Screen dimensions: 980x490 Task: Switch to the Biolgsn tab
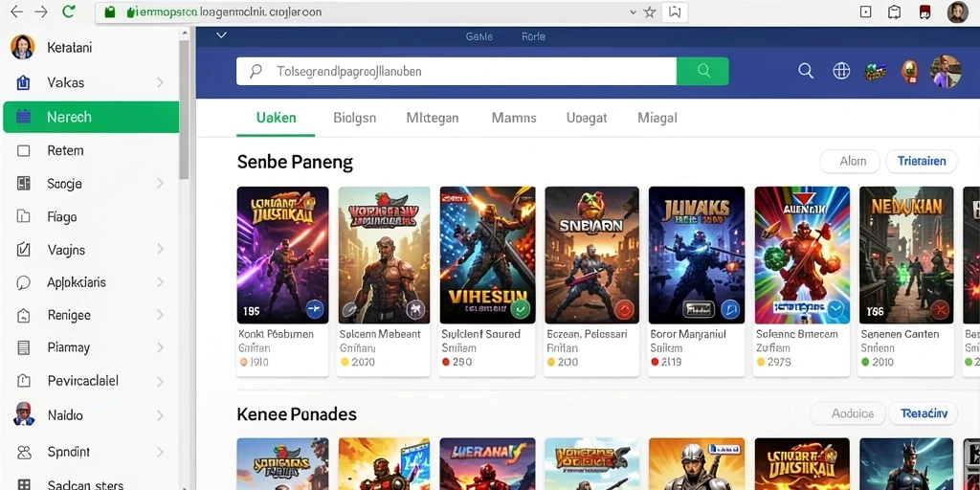[355, 118]
